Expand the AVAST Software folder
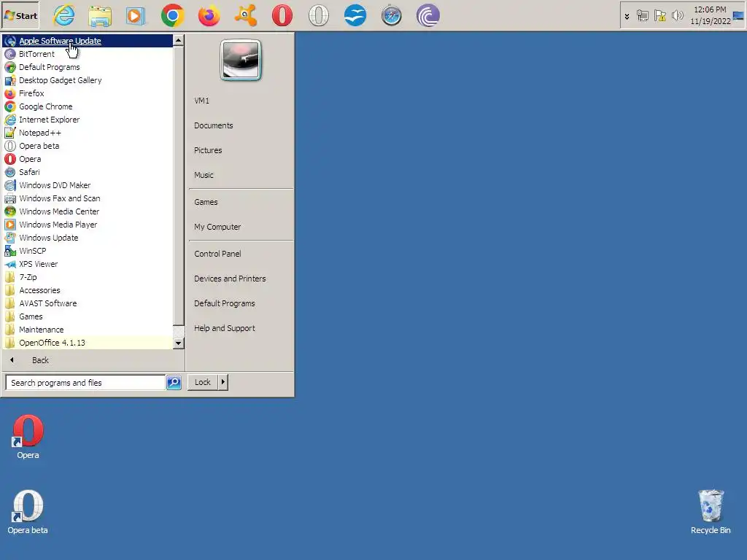747x560 pixels. coord(88,303)
